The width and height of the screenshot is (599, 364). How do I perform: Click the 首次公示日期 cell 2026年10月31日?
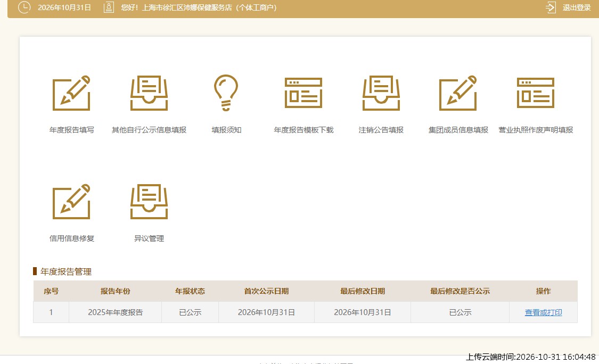click(x=266, y=312)
